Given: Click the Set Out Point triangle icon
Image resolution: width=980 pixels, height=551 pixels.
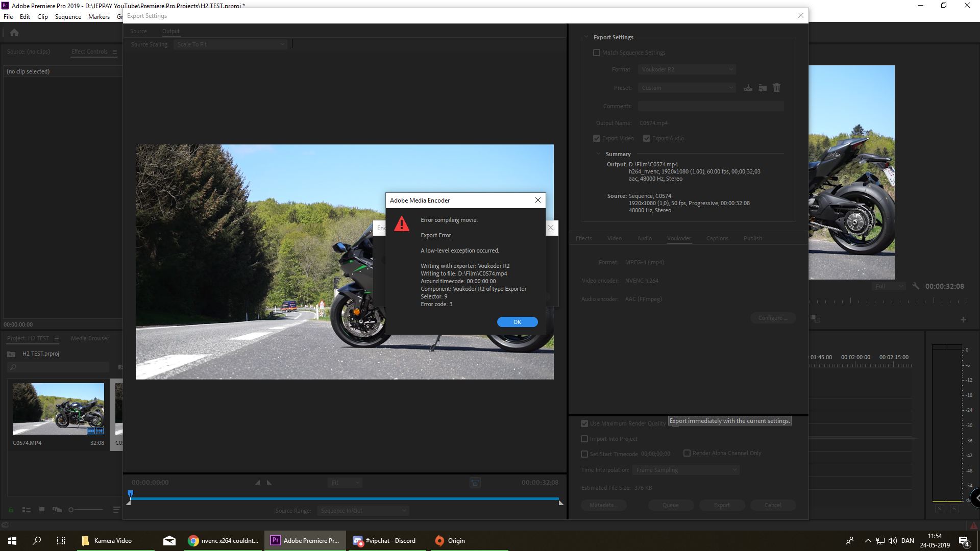Looking at the screenshot, I should (269, 483).
